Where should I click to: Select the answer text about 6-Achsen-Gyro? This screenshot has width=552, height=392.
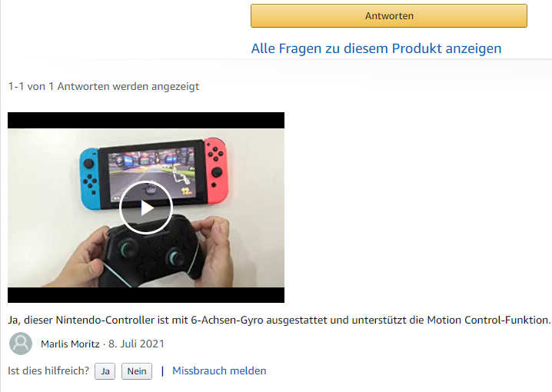279,321
